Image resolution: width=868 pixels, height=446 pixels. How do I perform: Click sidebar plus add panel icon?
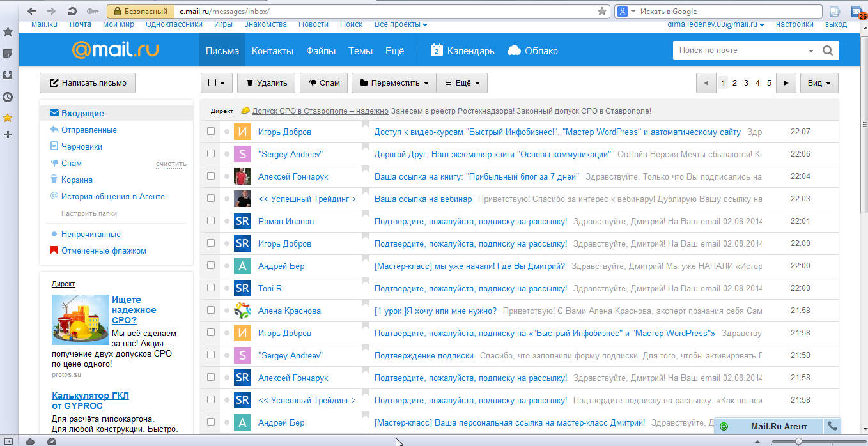(8, 135)
